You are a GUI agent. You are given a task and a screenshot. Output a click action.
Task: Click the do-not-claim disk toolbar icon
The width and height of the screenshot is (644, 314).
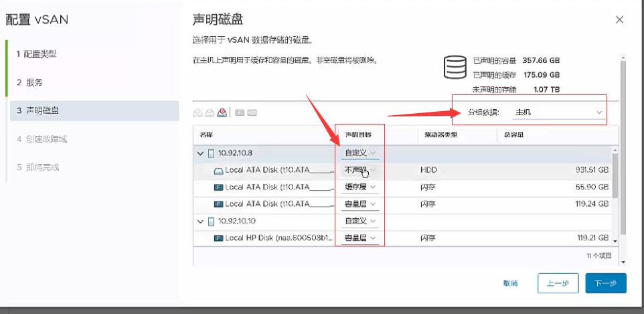(x=222, y=112)
